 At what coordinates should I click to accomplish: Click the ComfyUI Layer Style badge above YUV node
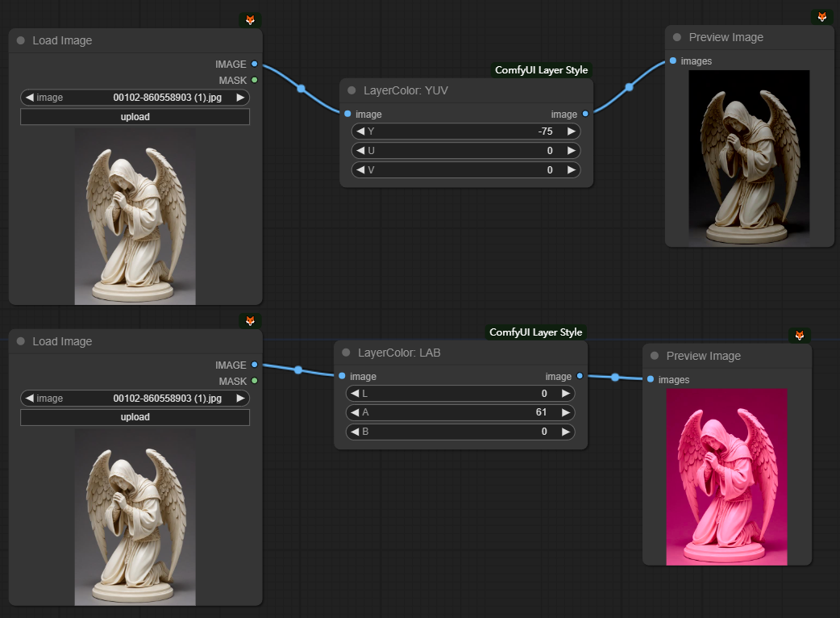coord(541,70)
